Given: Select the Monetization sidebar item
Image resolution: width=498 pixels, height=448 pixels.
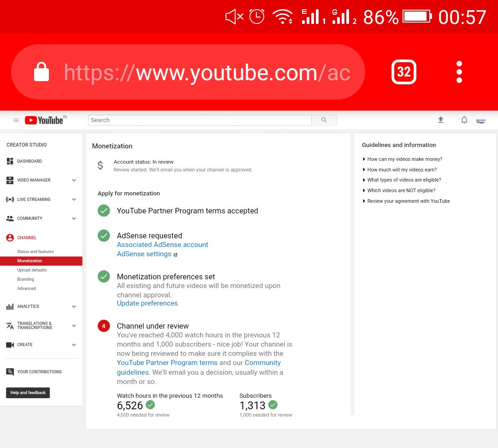Looking at the screenshot, I should (x=41, y=261).
